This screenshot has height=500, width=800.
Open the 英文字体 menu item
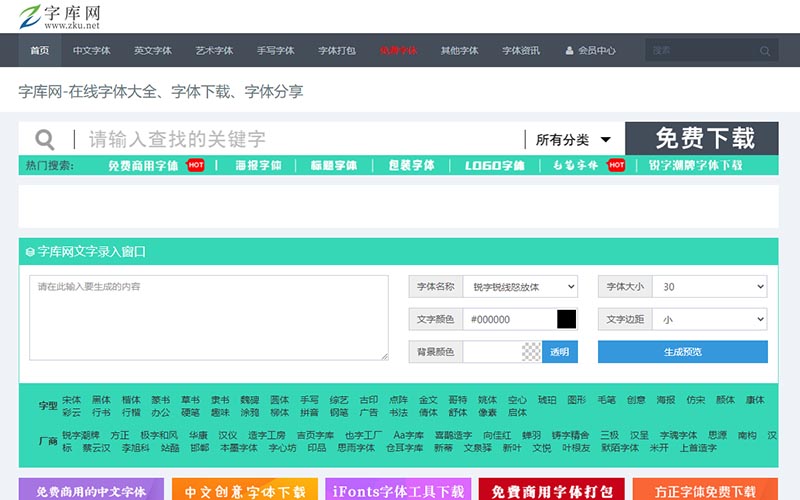click(x=153, y=51)
